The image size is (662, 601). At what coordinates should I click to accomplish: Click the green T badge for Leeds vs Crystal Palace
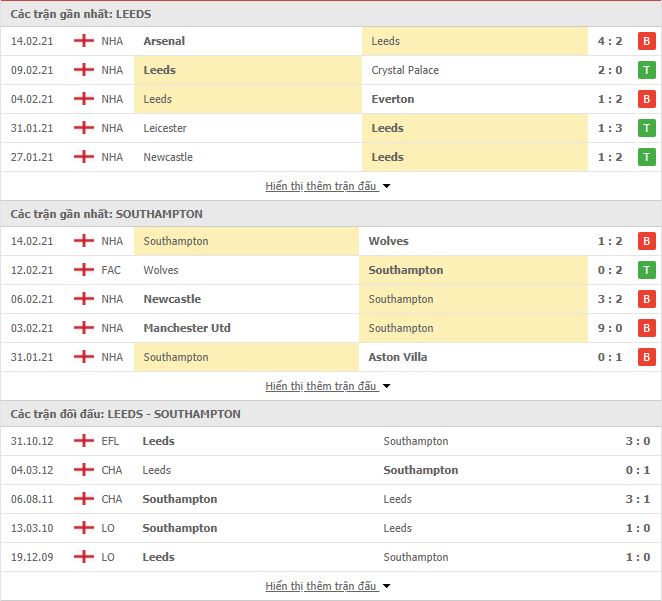coord(646,70)
